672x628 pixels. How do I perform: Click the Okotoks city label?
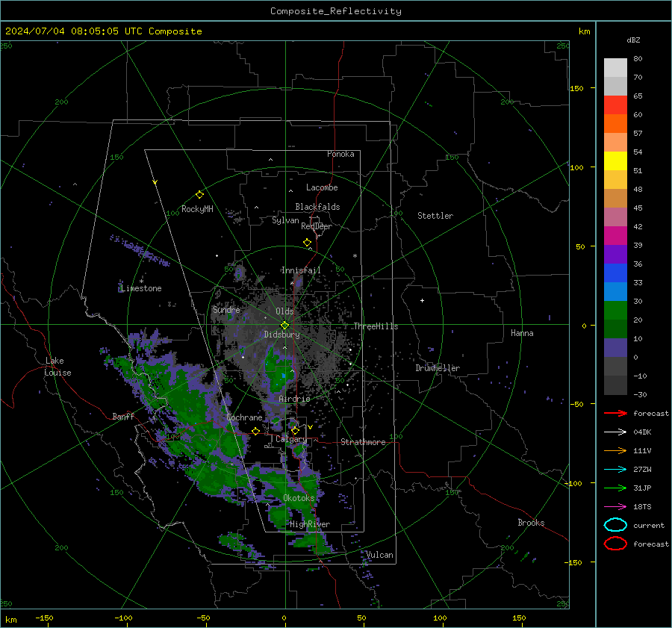(x=299, y=498)
